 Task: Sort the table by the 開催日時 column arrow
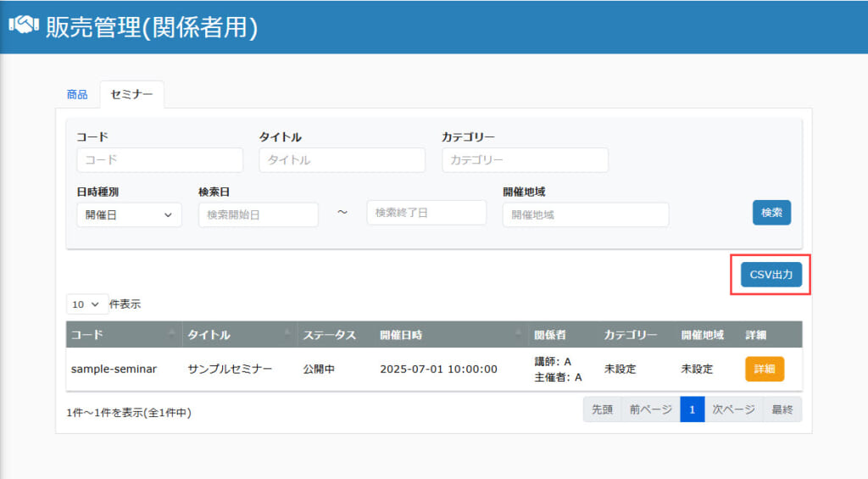point(518,333)
